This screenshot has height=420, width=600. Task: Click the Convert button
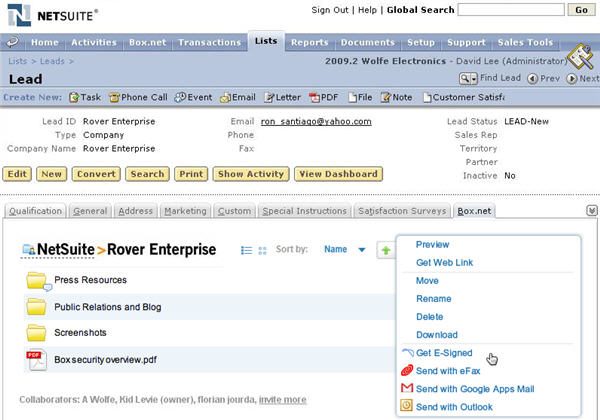(x=96, y=174)
